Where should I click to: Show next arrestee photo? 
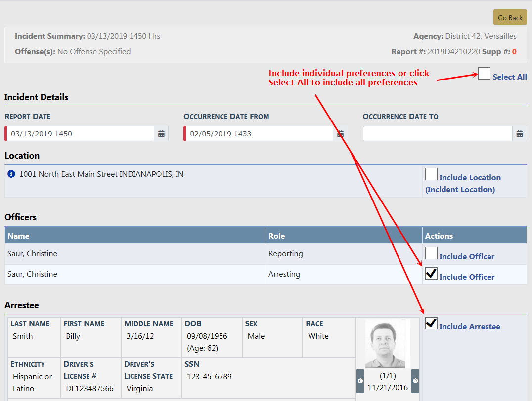click(x=415, y=381)
